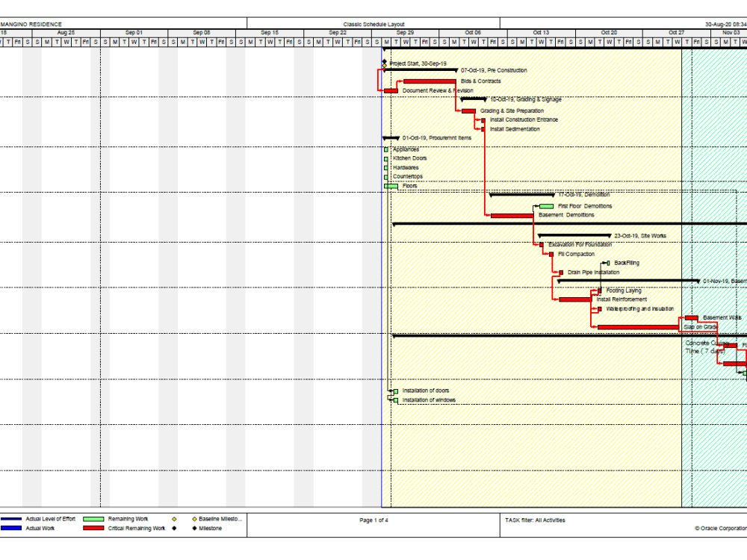Click the Remaining Work green legend swatch
The image size is (747, 560).
[x=93, y=519]
